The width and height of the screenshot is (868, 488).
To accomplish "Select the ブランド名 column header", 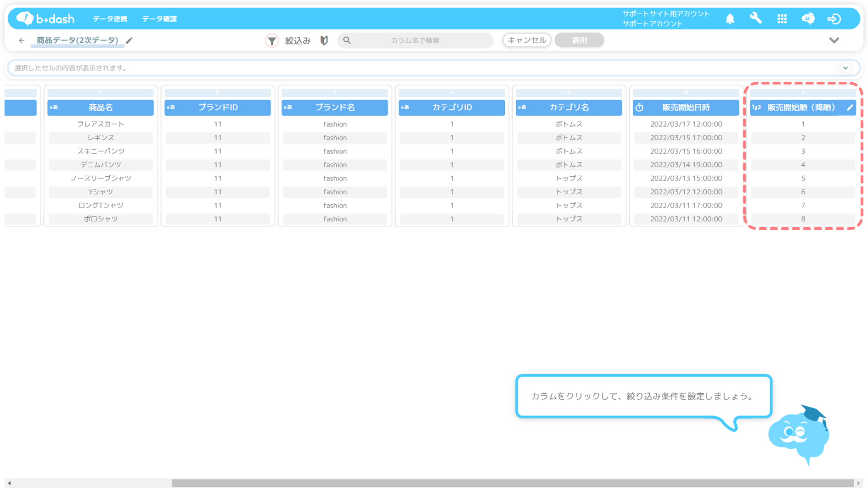I will click(335, 107).
